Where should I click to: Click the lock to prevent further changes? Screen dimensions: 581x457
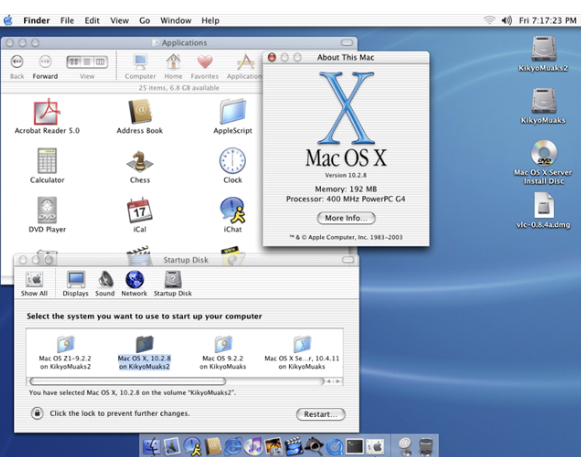(x=37, y=413)
